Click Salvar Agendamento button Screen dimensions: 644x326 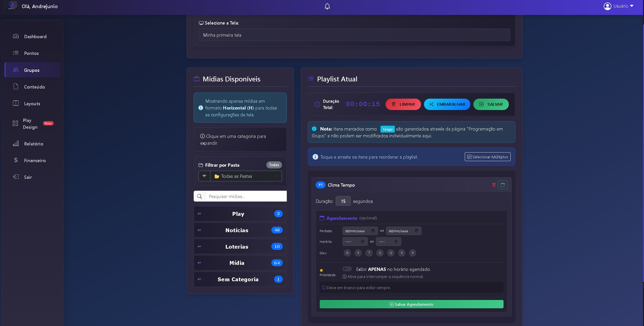point(411,304)
